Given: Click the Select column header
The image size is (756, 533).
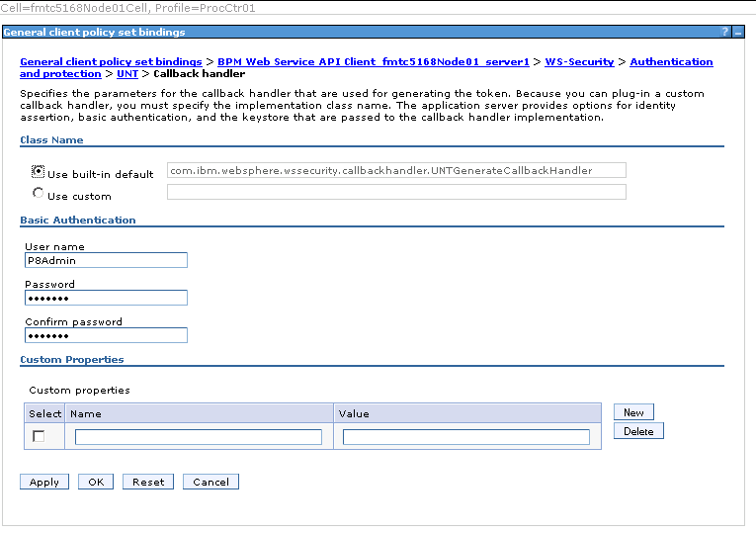Looking at the screenshot, I should coord(44,414).
